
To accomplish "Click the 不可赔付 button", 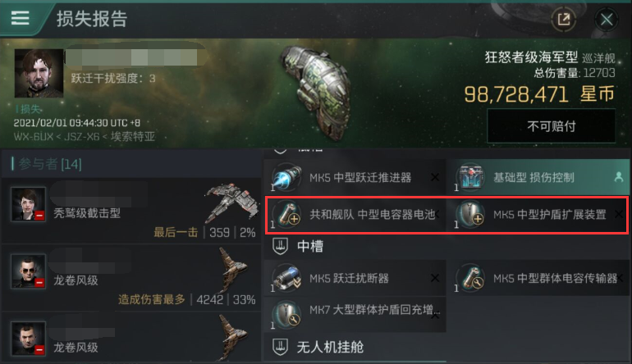I will point(551,126).
